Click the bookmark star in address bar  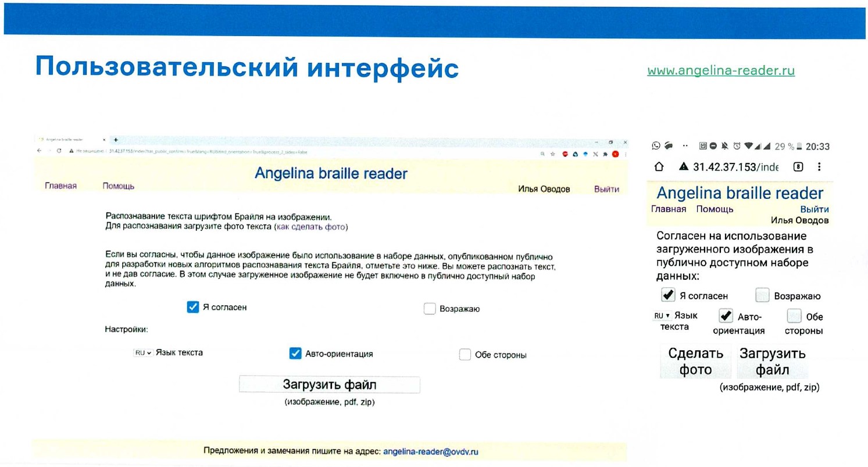point(552,152)
